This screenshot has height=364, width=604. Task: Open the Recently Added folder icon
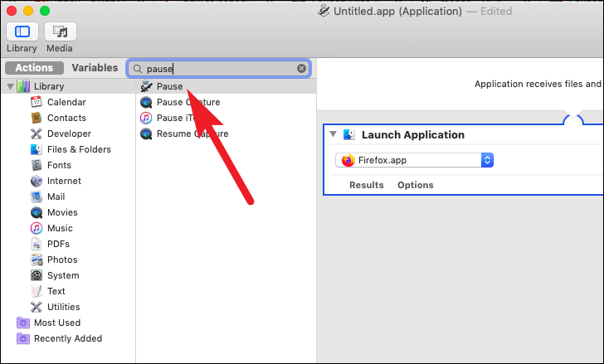click(23, 338)
